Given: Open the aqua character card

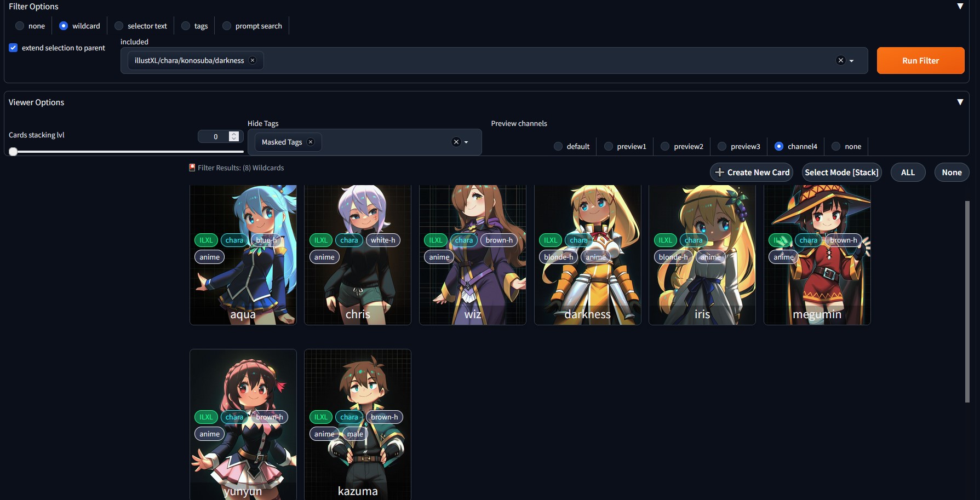Looking at the screenshot, I should pyautogui.click(x=243, y=255).
